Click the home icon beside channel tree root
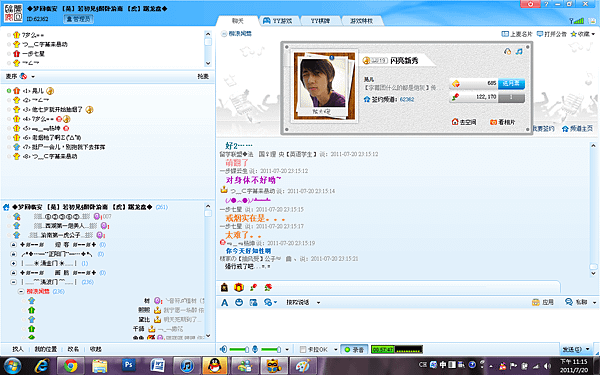Image resolution: width=600 pixels, height=375 pixels. [6, 207]
